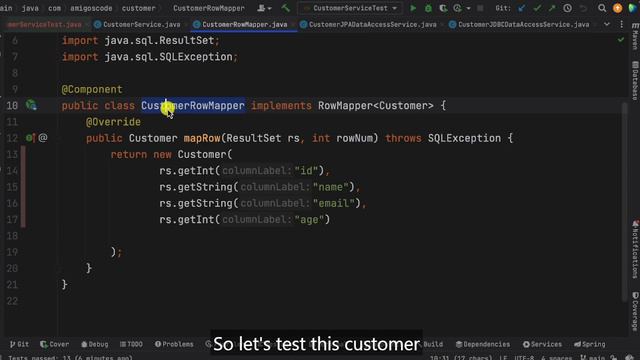Open profiler run options icon
Viewport: 640px width, 360px height.
[x=458, y=8]
